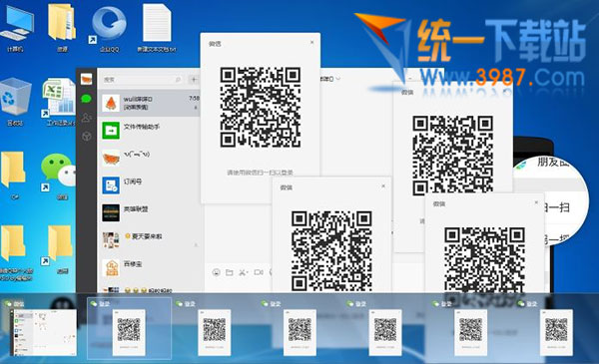The height and width of the screenshot is (364, 599).
Task: Click the green File Transfer avatar icon
Action: [111, 131]
